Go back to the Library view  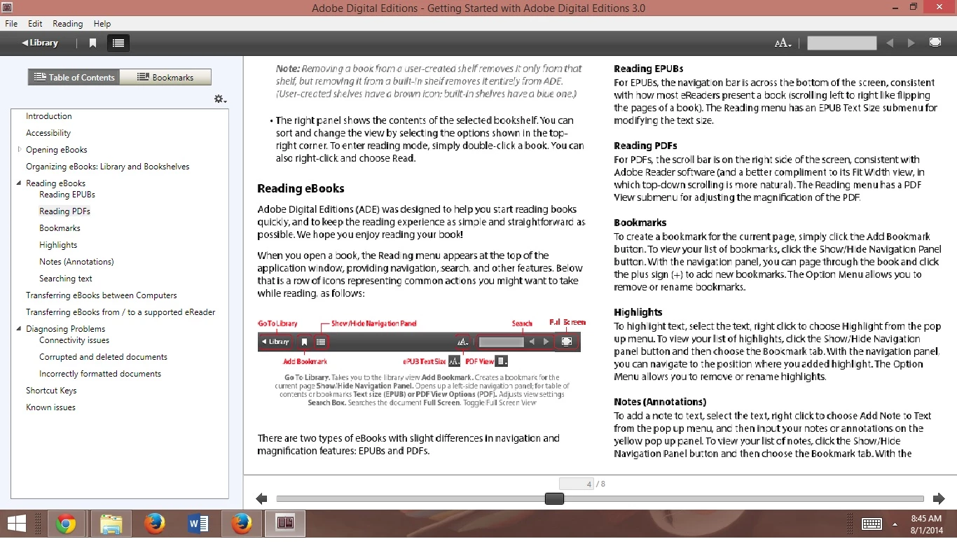point(40,43)
